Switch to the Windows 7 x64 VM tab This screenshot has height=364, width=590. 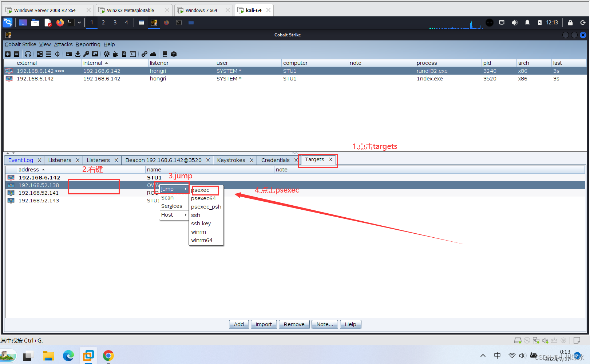(x=204, y=10)
